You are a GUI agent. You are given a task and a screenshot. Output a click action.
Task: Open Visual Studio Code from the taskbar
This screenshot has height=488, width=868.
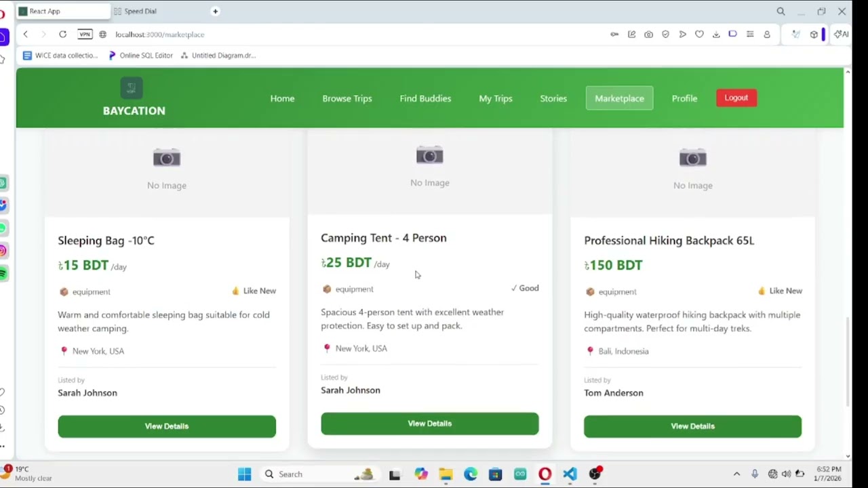[570, 474]
